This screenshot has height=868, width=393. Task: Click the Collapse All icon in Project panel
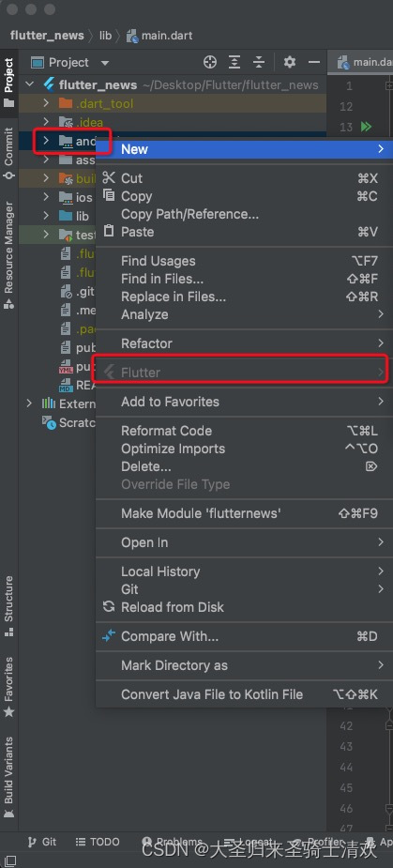259,62
